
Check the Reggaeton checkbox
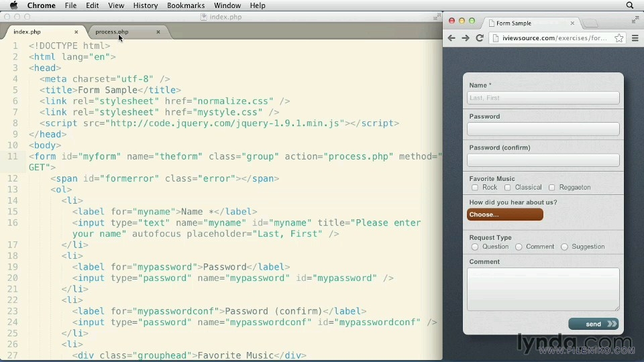551,188
